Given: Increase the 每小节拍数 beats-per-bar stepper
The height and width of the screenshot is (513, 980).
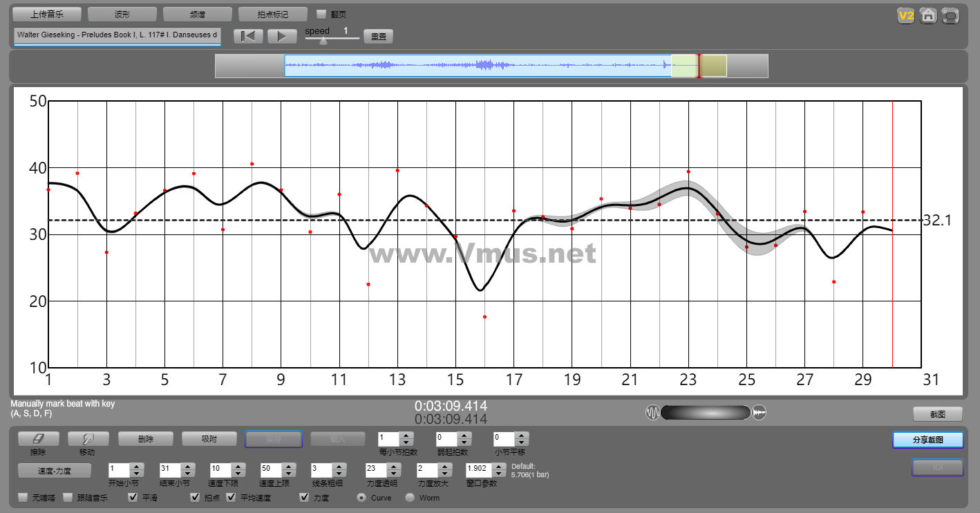Looking at the screenshot, I should [x=406, y=435].
